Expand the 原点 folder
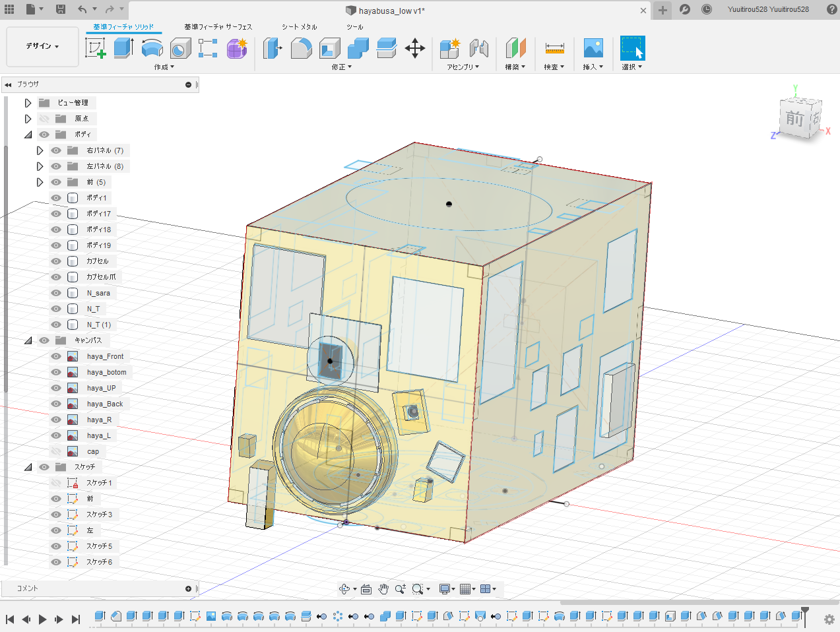Image resolution: width=840 pixels, height=632 pixels. pos(28,119)
